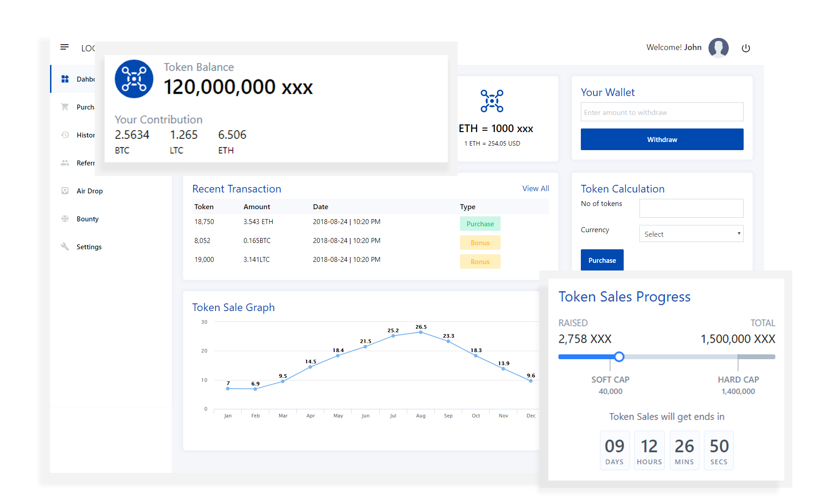Click the History clock icon
This screenshot has height=504, width=814.
pos(65,135)
